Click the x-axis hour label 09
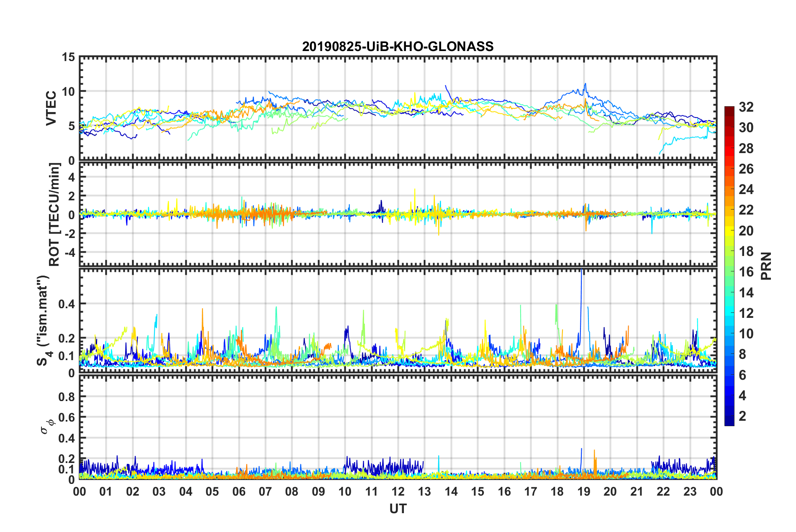This screenshot has height=532, width=796. [318, 492]
